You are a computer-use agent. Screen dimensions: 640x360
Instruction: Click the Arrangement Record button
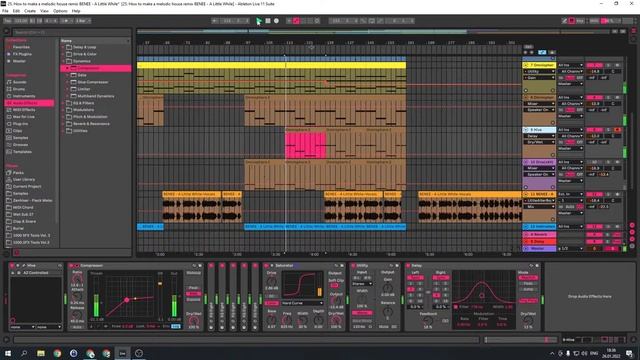[276, 21]
